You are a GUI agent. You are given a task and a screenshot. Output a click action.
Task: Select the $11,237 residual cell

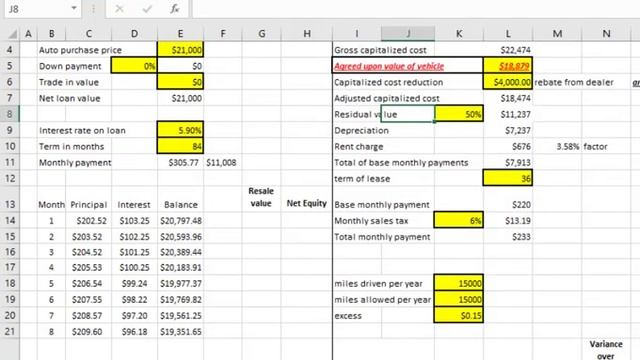508,114
